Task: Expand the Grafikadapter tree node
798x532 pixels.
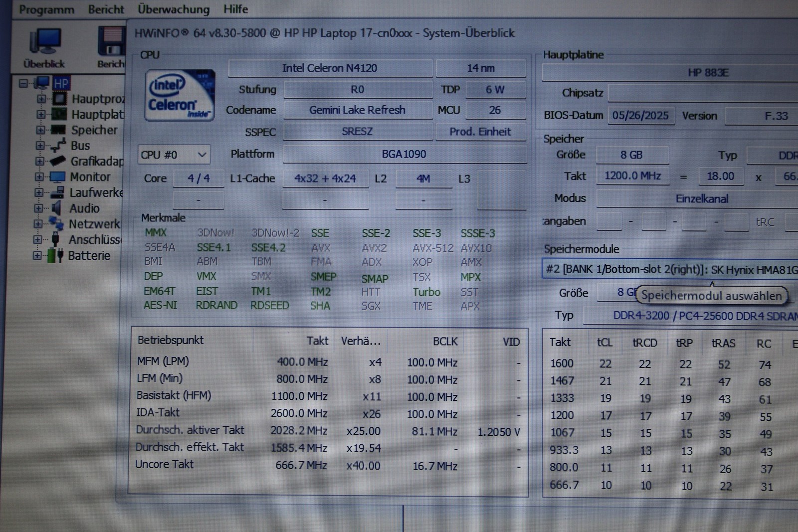Action: pos(40,161)
